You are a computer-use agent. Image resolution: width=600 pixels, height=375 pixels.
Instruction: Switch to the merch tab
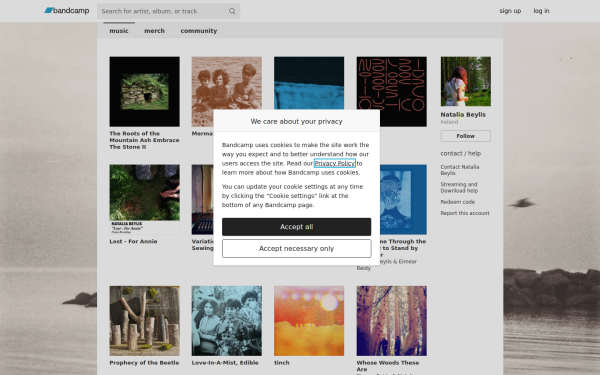click(154, 31)
